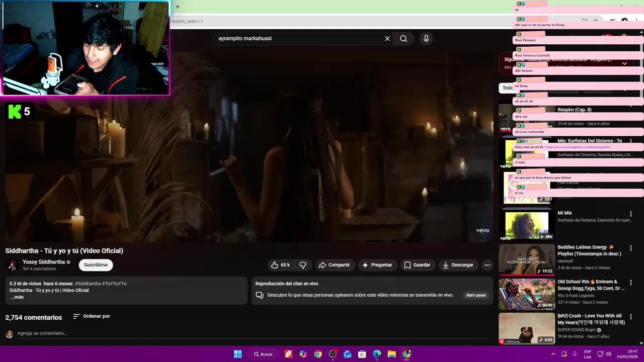Dislike the video with thumbs-down

[x=303, y=265]
